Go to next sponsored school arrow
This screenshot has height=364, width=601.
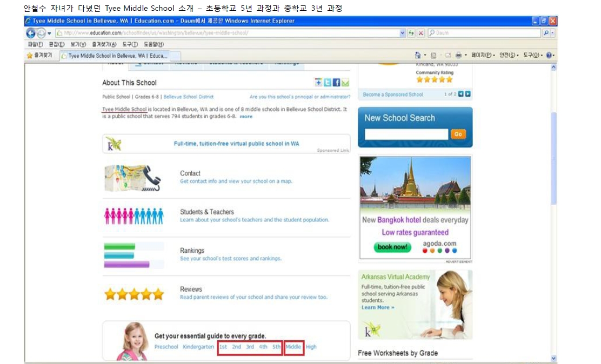[468, 94]
